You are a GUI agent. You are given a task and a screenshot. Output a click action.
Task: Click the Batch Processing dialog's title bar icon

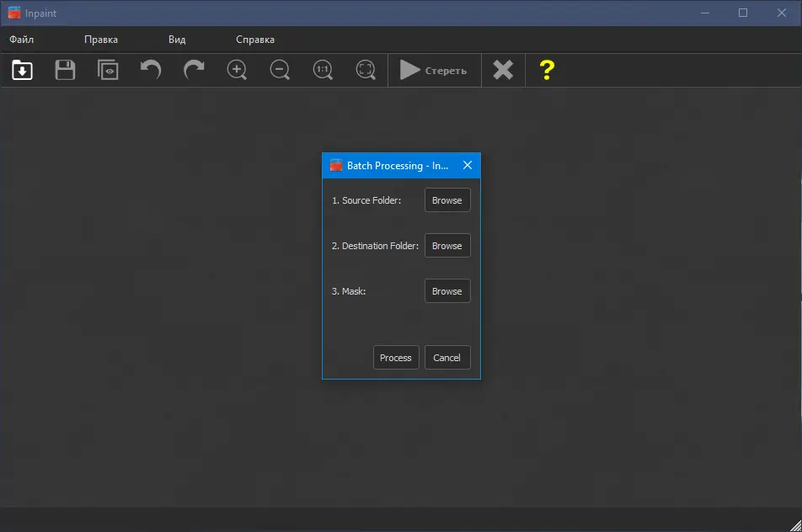click(x=336, y=165)
